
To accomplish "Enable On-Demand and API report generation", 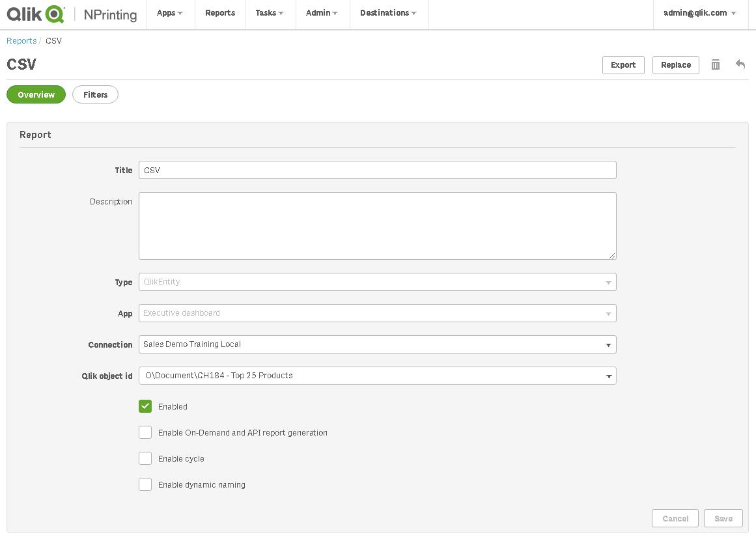I will point(145,432).
